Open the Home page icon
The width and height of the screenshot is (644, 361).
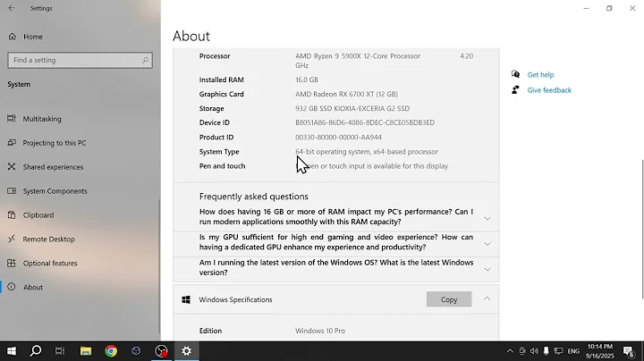pyautogui.click(x=13, y=37)
